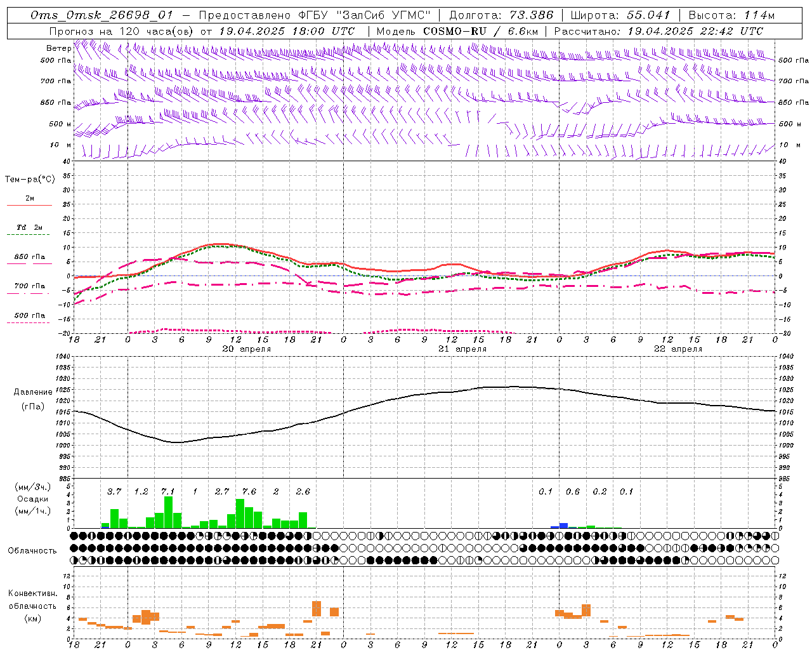Screen dimensions: 812x650
Task: Click the blue precipitation bar on 22 April
Action: (x=563, y=526)
